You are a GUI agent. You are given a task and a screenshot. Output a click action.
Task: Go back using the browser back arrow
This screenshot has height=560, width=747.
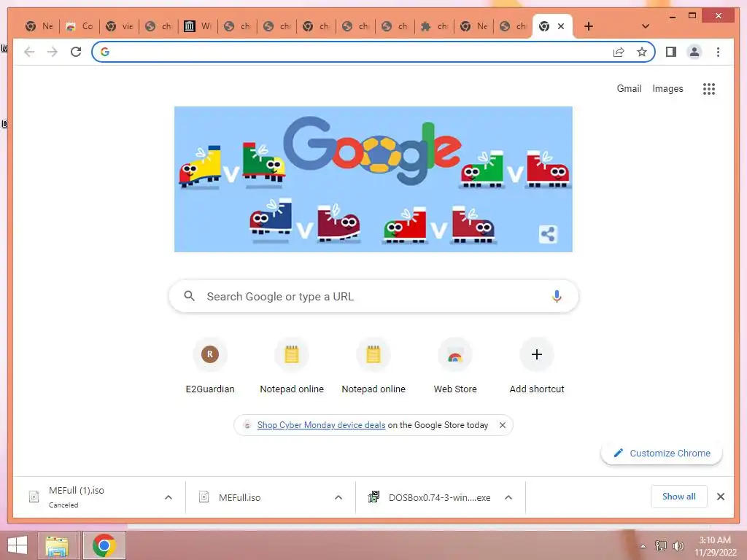coord(29,52)
